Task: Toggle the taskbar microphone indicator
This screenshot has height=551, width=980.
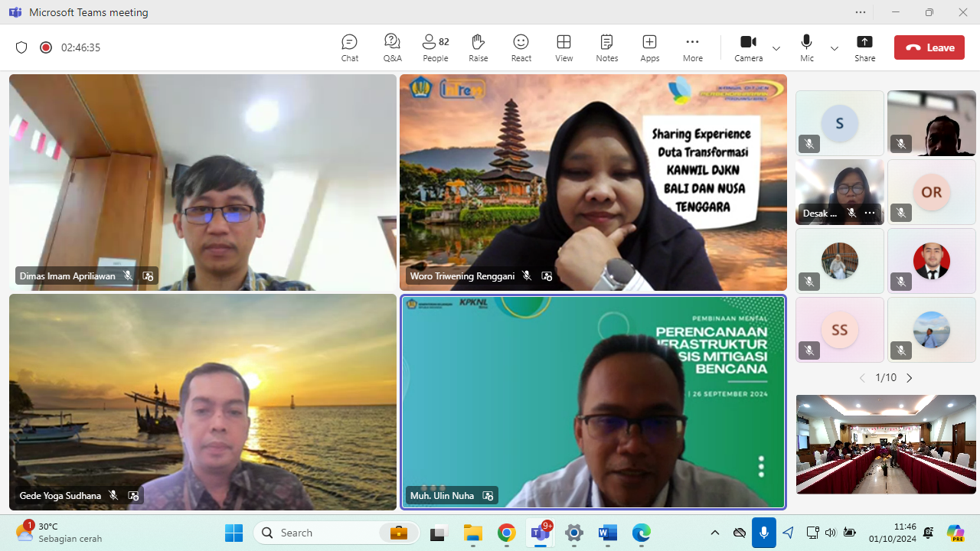Action: [x=763, y=533]
